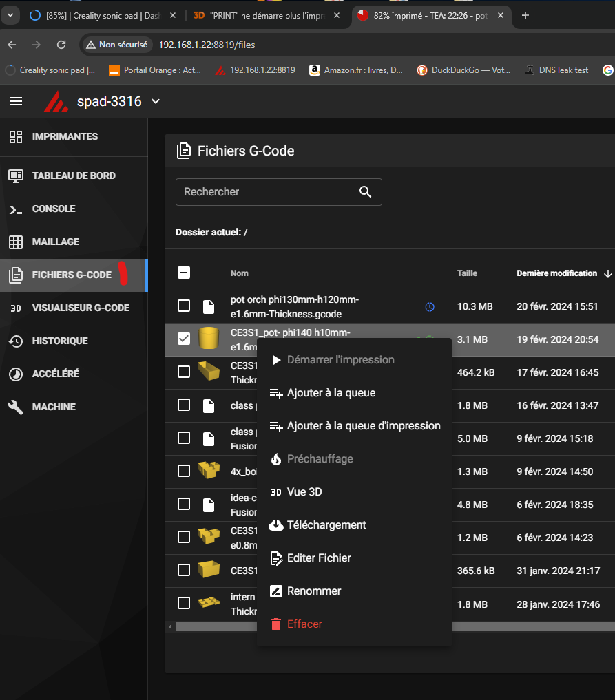Open the tab search dropdown arrow
Screen dimensions: 615x700
(10, 16)
